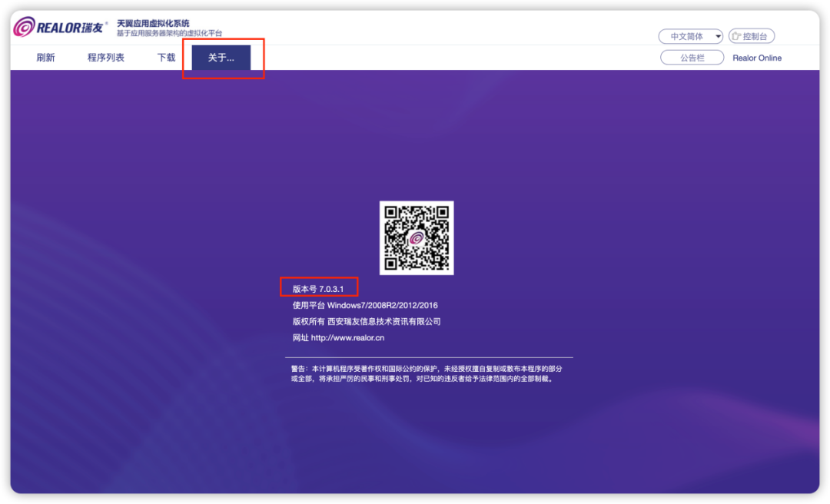Click the version text 版本号 7.0.3.1
The height and width of the screenshot is (504, 830).
coord(318,289)
